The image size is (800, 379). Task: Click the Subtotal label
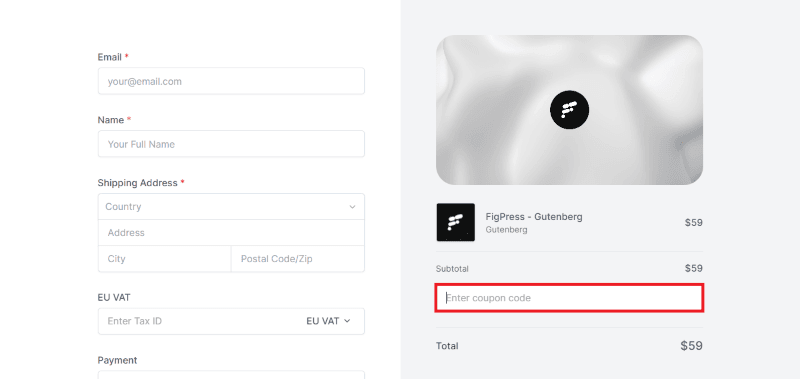click(452, 269)
